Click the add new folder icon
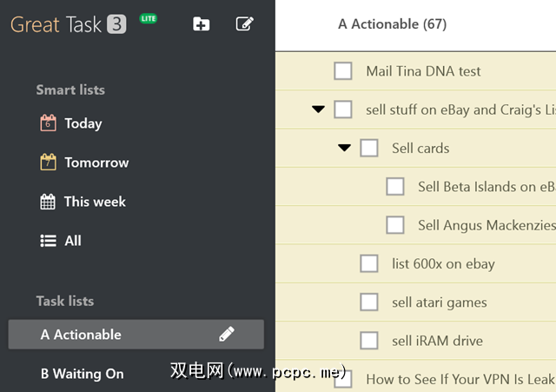Viewport: 556px width, 392px height. pyautogui.click(x=201, y=24)
